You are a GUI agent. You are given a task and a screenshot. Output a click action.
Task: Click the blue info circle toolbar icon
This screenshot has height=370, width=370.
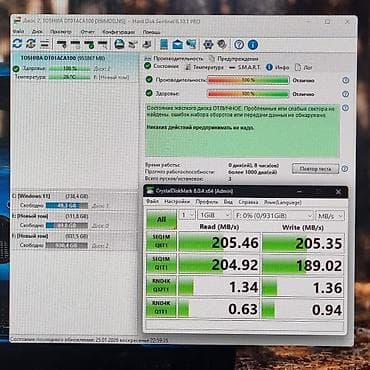pyautogui.click(x=253, y=44)
